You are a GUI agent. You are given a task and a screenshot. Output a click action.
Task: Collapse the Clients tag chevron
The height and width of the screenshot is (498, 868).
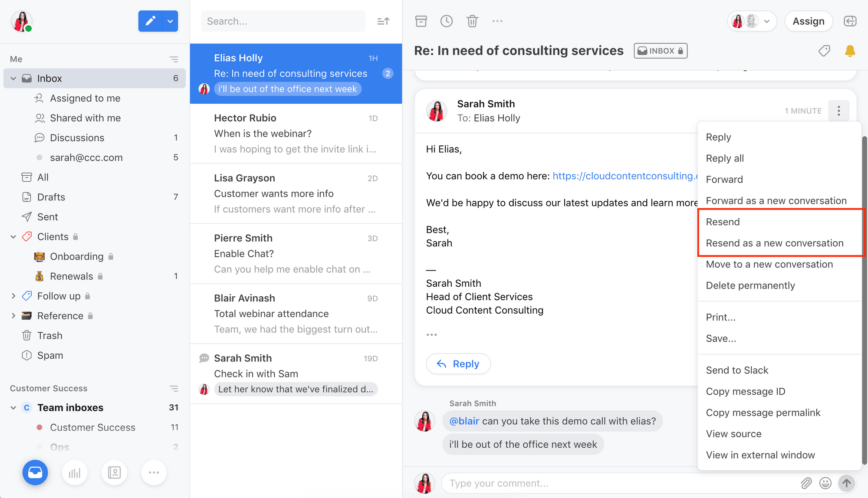click(x=13, y=237)
